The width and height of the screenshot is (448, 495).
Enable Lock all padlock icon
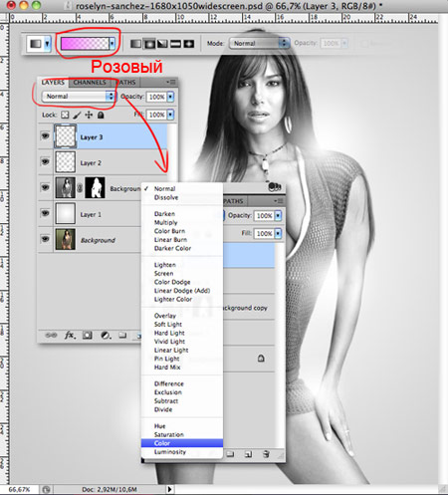click(101, 115)
